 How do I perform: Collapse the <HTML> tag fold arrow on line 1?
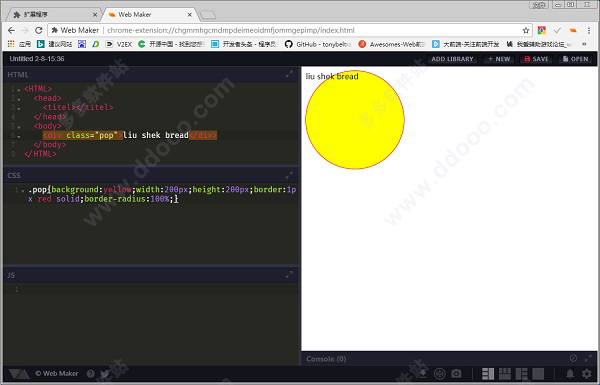point(19,90)
